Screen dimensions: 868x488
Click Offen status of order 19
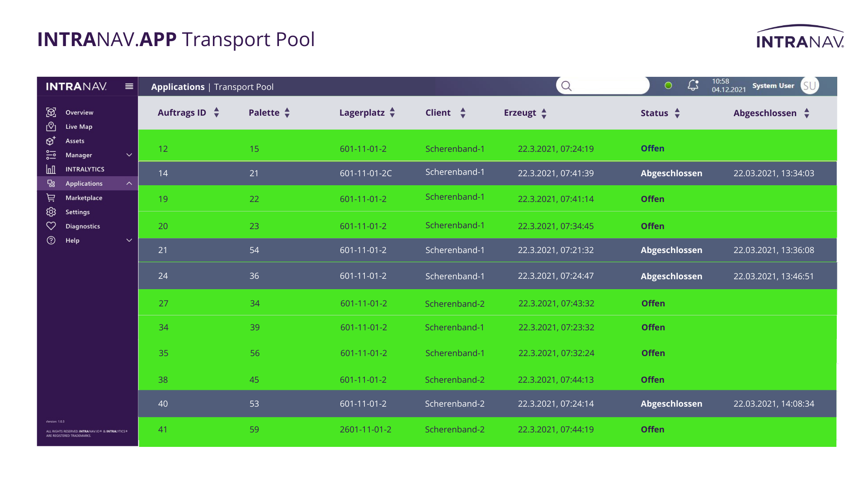(652, 199)
